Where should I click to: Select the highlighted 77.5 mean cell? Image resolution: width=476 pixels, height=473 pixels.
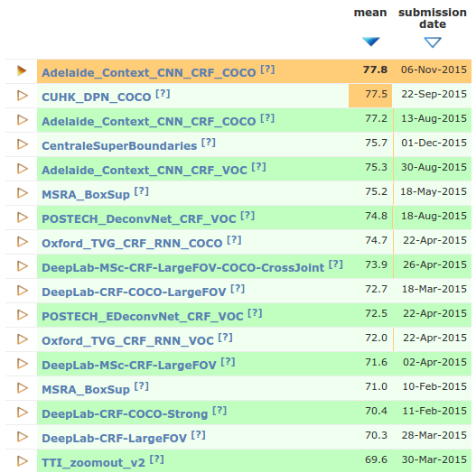pos(370,96)
